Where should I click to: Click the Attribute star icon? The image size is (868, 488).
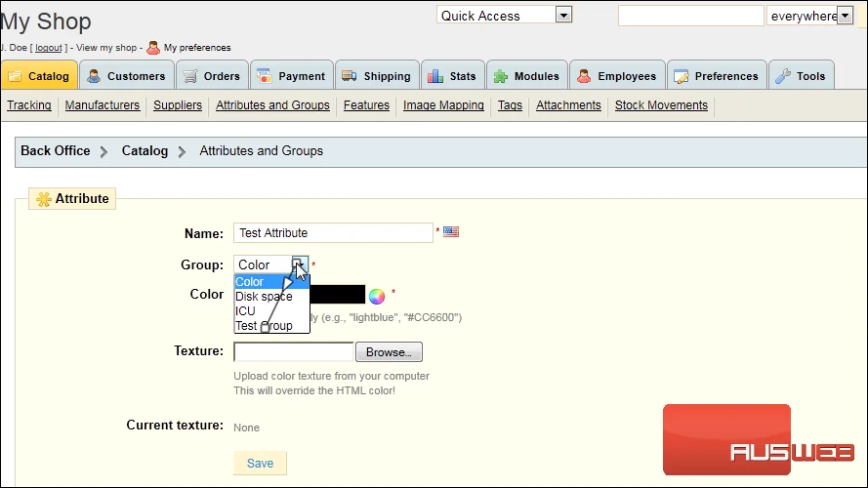[x=44, y=199]
